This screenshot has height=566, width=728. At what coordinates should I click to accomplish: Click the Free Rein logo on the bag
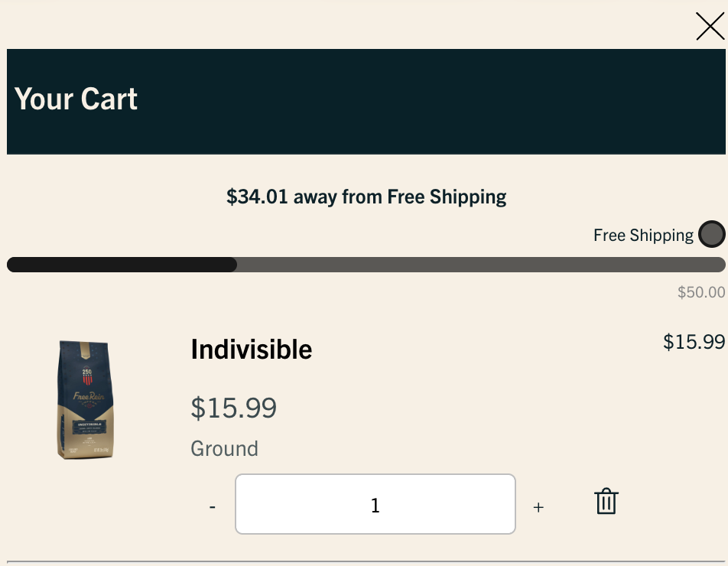pyautogui.click(x=88, y=396)
